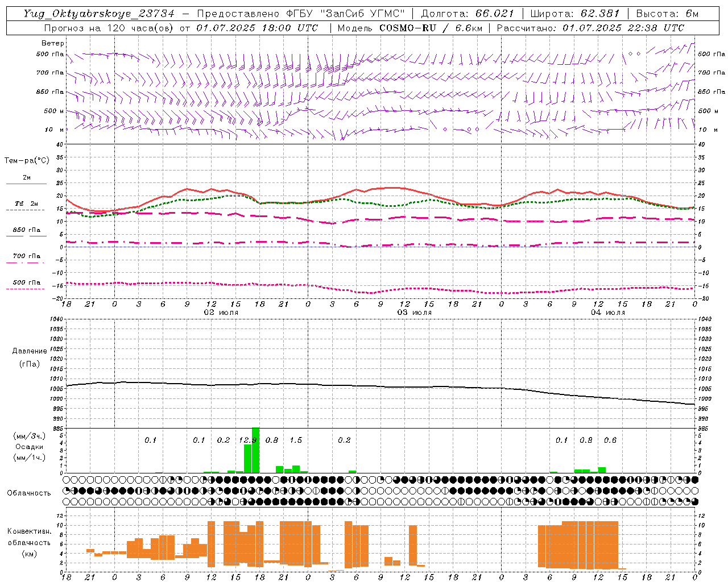Click the Широта: 62.381 value
728x582 pixels.
pyautogui.click(x=574, y=14)
